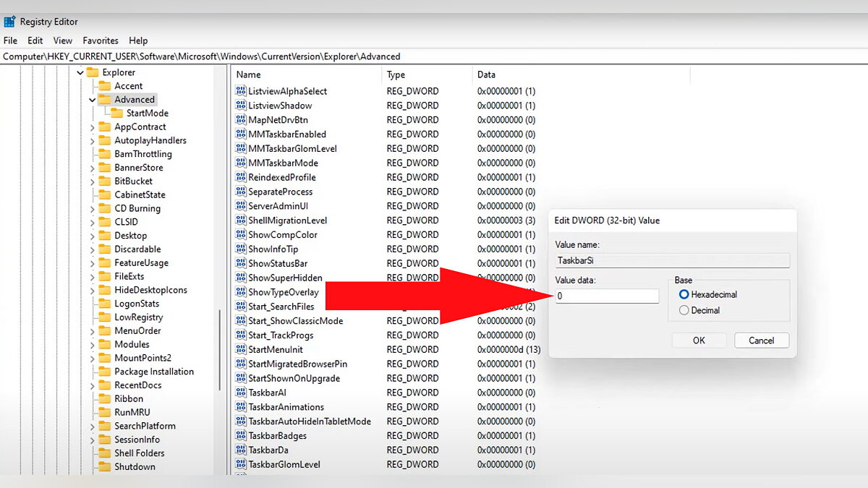Select the Shell Folders key
Viewport: 868px width, 488px height.
click(140, 453)
